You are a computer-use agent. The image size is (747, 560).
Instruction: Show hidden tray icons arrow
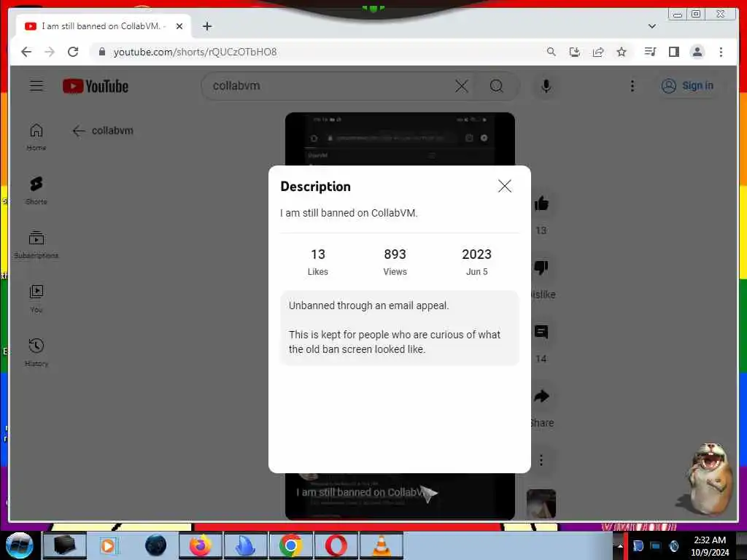coord(620,545)
